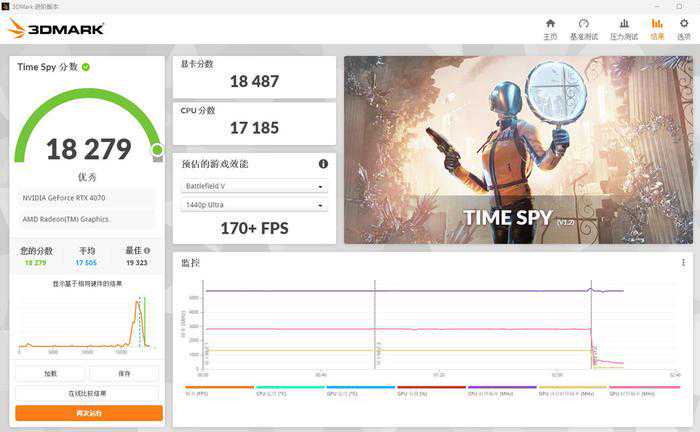
Task: Click the Save (保存) button
Action: 125,373
